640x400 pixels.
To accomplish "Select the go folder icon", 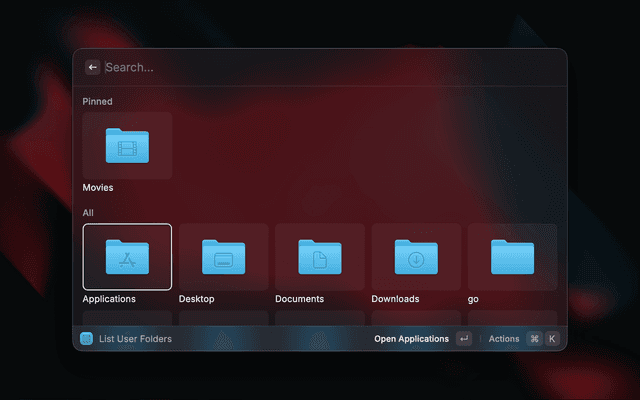I will (x=513, y=257).
